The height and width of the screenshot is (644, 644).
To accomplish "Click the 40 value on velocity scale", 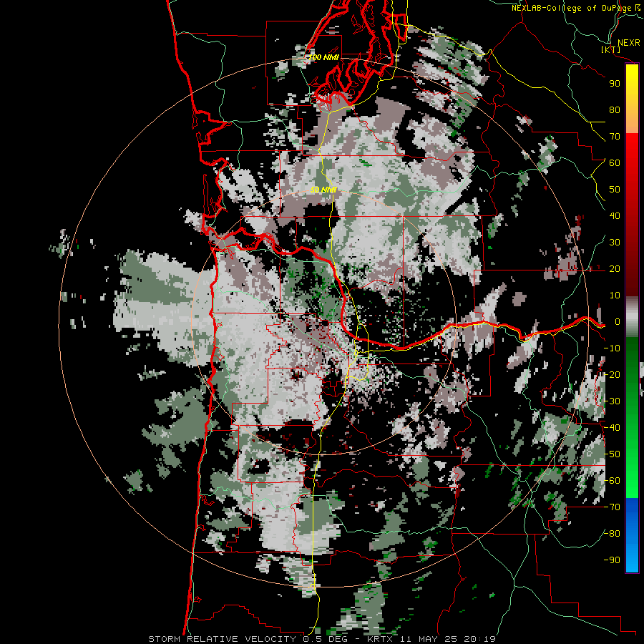I will [615, 216].
